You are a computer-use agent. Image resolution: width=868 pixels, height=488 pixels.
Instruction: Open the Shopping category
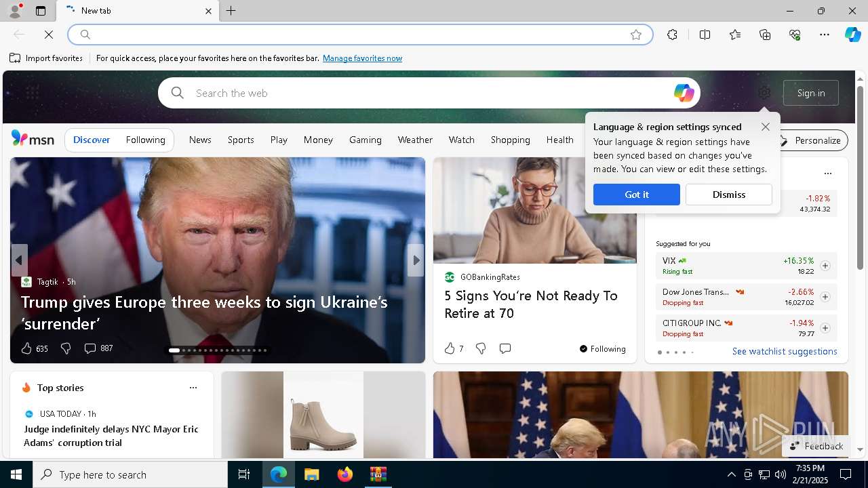coord(511,140)
